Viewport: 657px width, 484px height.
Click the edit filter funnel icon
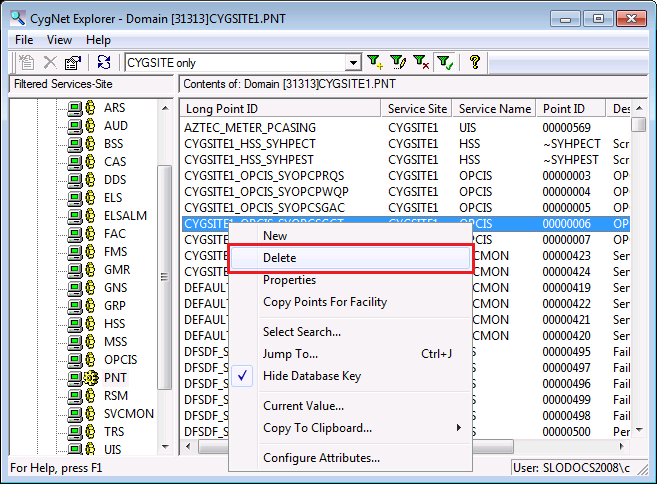tap(398, 62)
